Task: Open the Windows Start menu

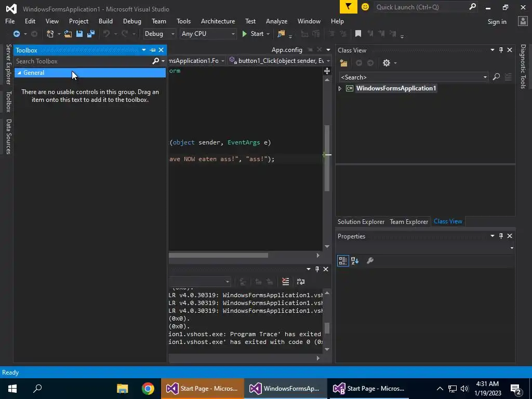Action: coord(12,389)
